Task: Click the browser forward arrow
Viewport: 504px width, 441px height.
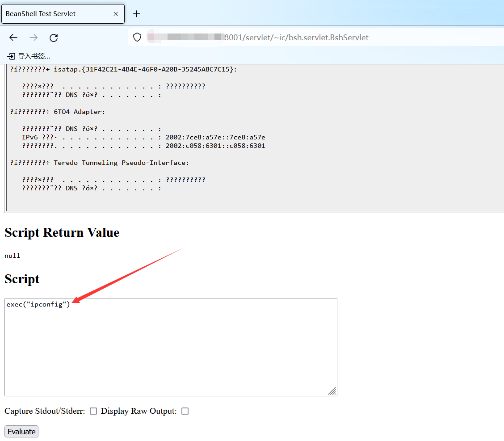Action: (x=34, y=38)
